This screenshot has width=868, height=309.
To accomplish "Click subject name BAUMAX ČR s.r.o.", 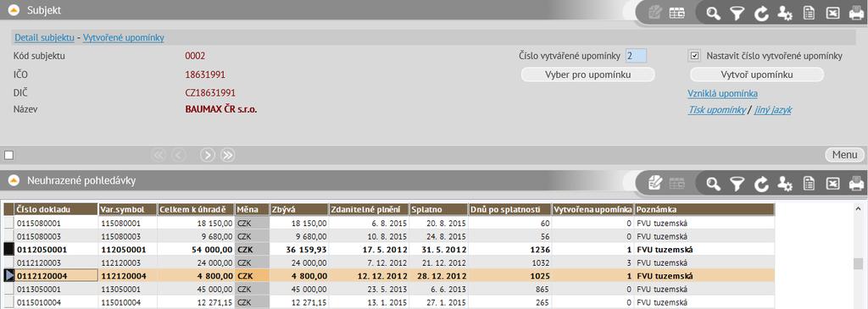I will tap(221, 109).
